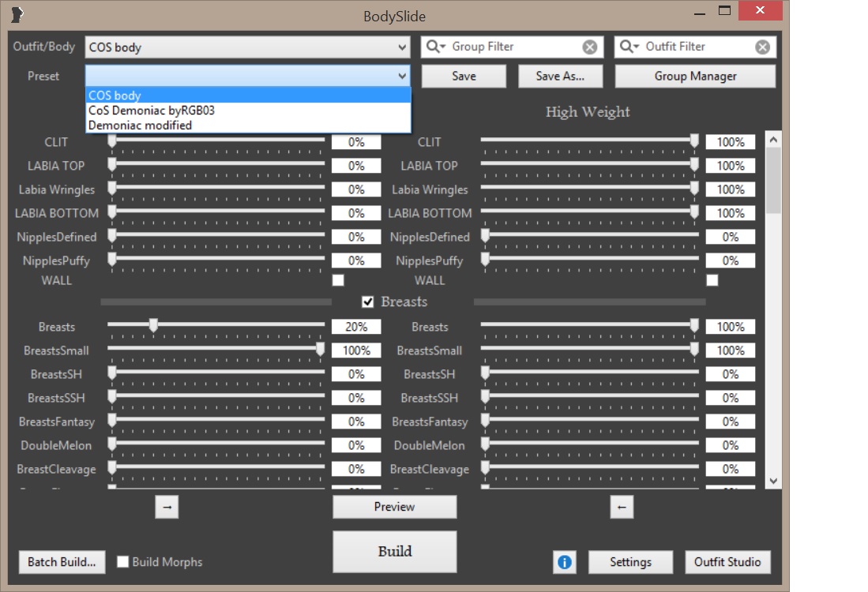868x592 pixels.
Task: Toggle the low weight WALL checkbox
Action: pos(338,280)
